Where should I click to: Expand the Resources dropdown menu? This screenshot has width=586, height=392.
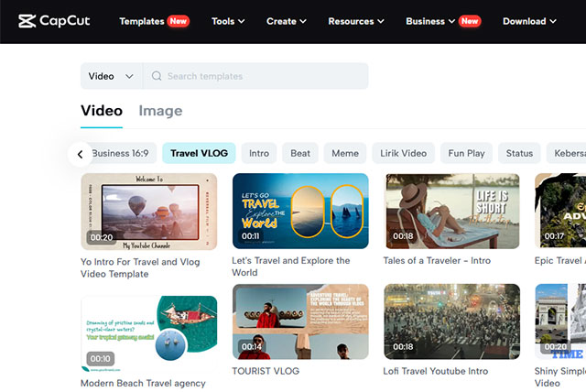click(356, 21)
